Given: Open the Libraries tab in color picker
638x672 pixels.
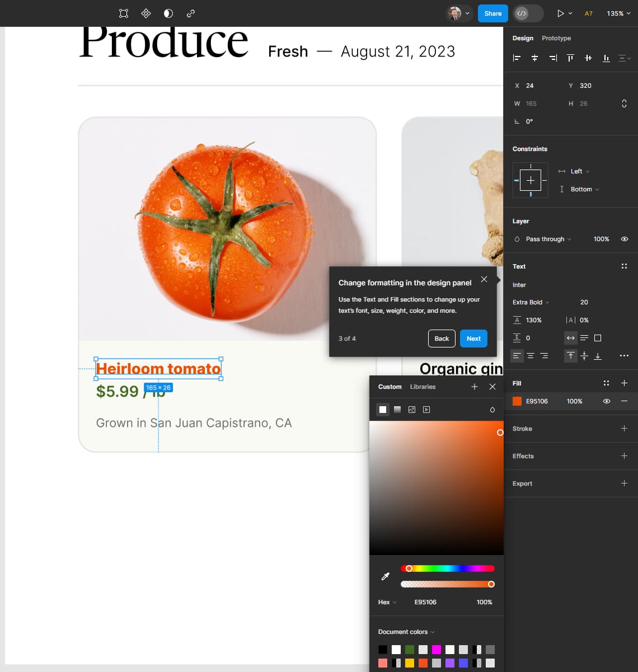Looking at the screenshot, I should coord(423,387).
